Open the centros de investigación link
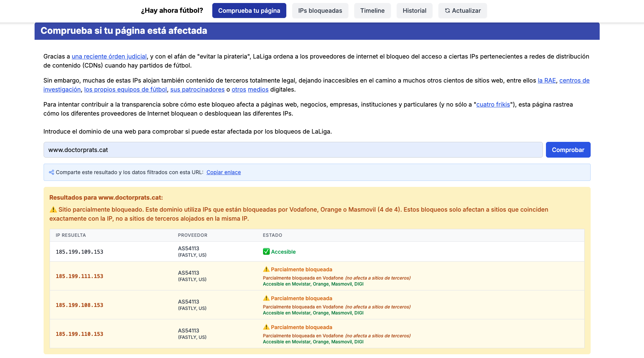644x358 pixels. pos(574,80)
